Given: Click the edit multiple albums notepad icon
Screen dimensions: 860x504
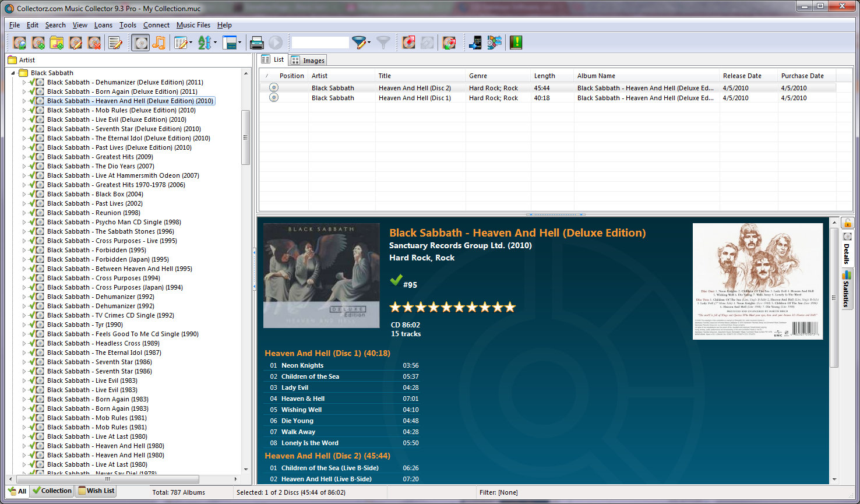Looking at the screenshot, I should [x=115, y=43].
